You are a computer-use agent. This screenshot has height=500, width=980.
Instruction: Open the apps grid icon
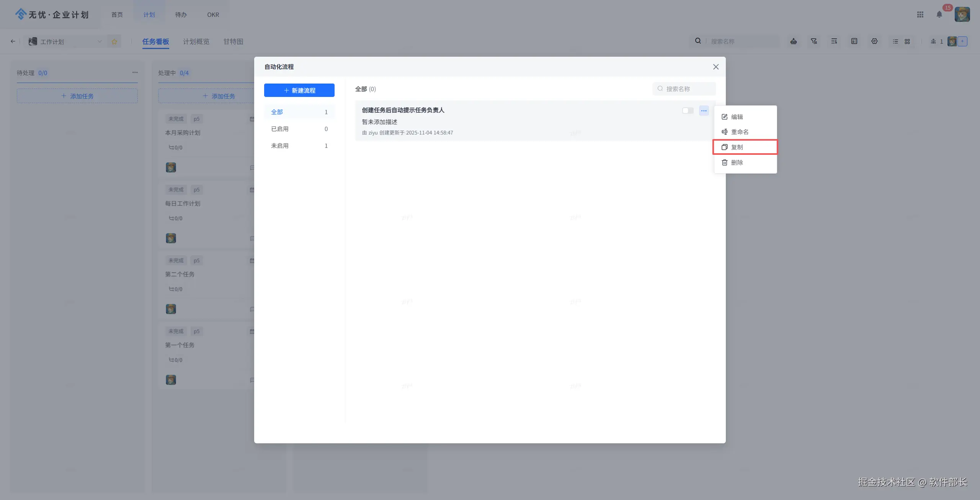[920, 15]
